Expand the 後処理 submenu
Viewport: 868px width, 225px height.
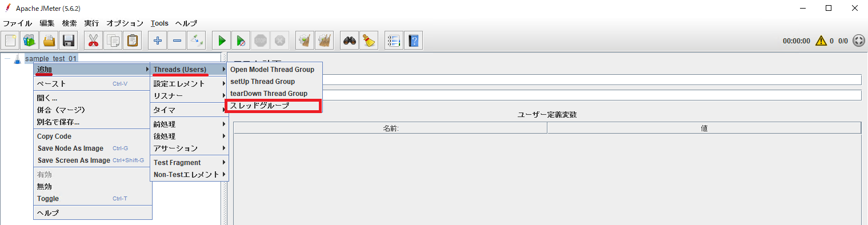pyautogui.click(x=189, y=136)
